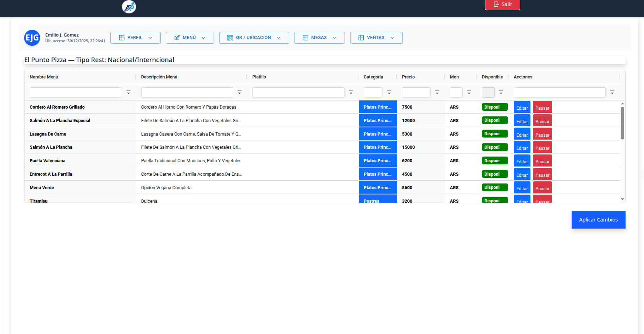Expand the PERFIL dropdown
644x334 pixels.
pos(135,38)
